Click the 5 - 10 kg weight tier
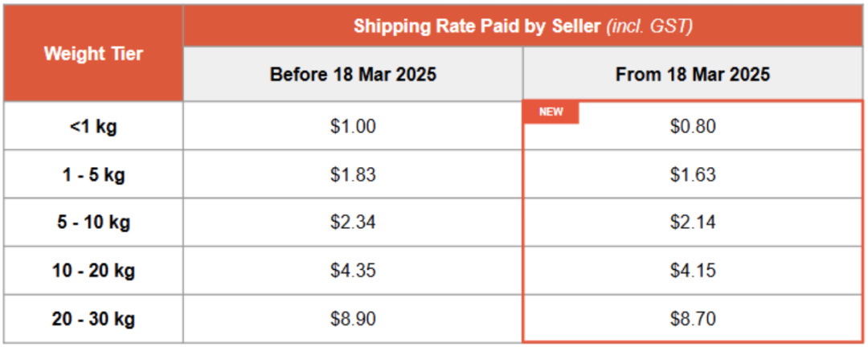The image size is (868, 347). tap(93, 222)
